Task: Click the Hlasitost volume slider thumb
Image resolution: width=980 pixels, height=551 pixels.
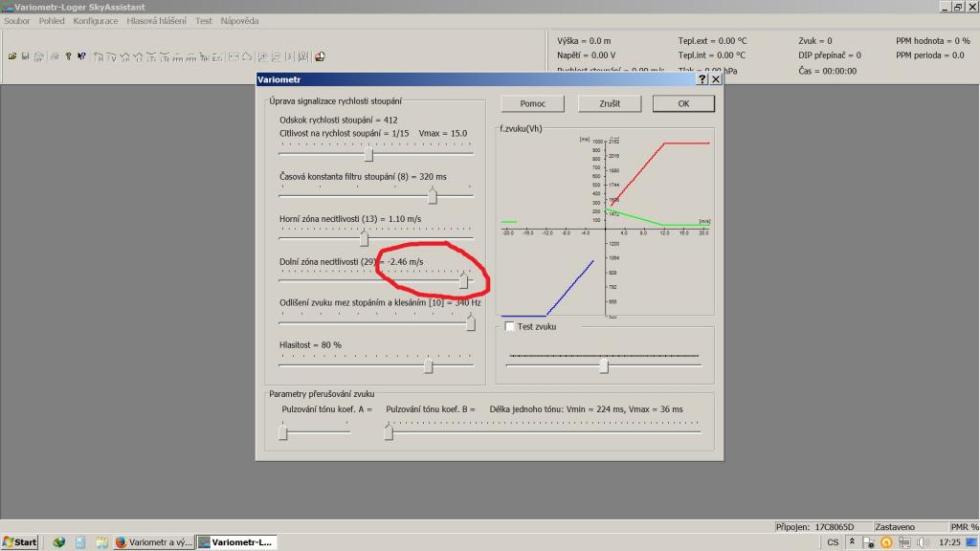Action: 428,365
